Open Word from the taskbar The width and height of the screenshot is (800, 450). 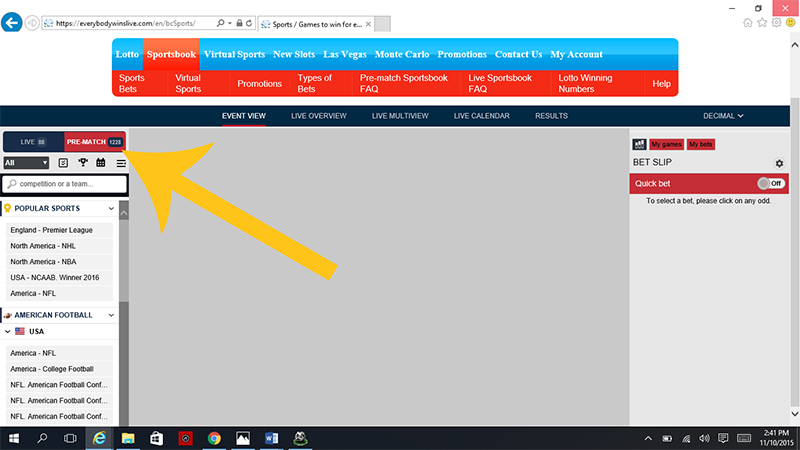pyautogui.click(x=271, y=438)
